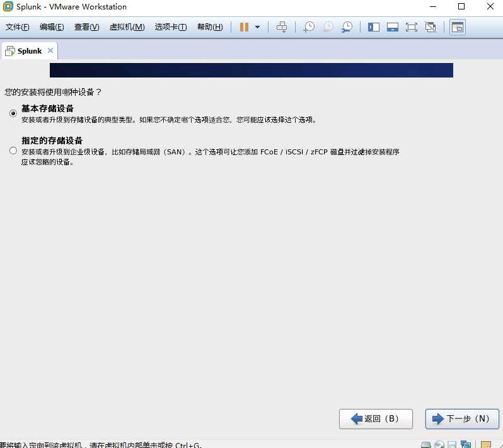Pause the virtual machine
This screenshot has height=448, width=503.
pos(244,27)
